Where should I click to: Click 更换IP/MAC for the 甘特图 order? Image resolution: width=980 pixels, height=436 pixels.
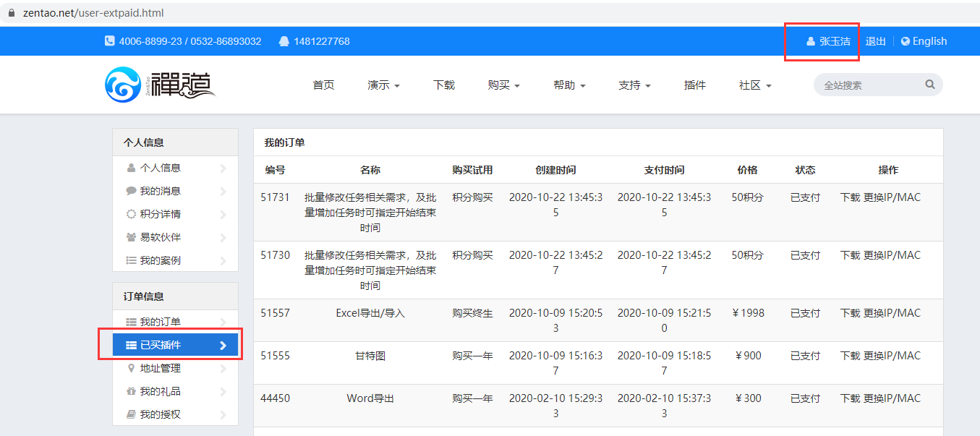click(x=892, y=356)
